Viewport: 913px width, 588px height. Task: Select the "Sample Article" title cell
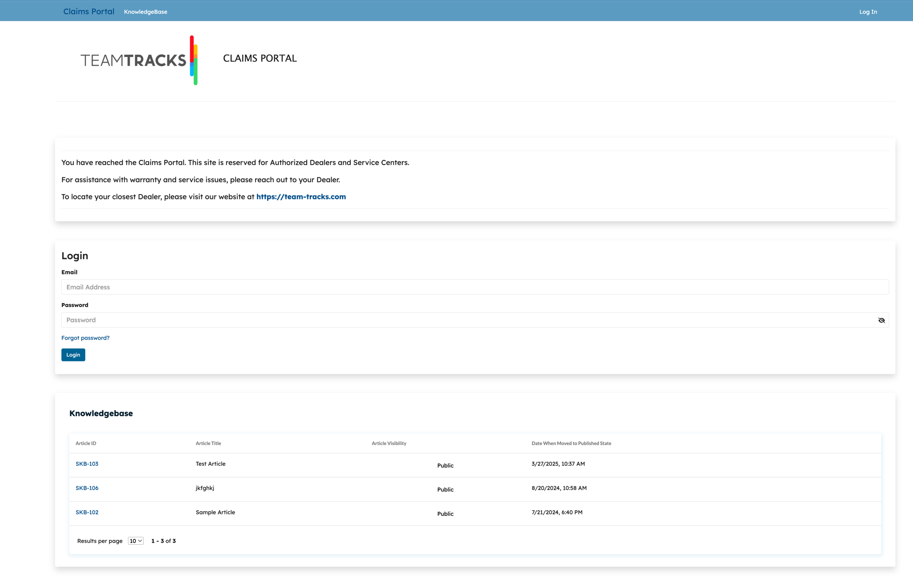point(215,512)
